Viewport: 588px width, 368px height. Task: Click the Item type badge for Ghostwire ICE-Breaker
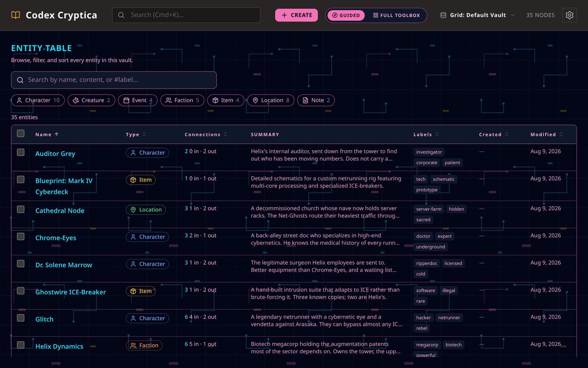point(141,291)
